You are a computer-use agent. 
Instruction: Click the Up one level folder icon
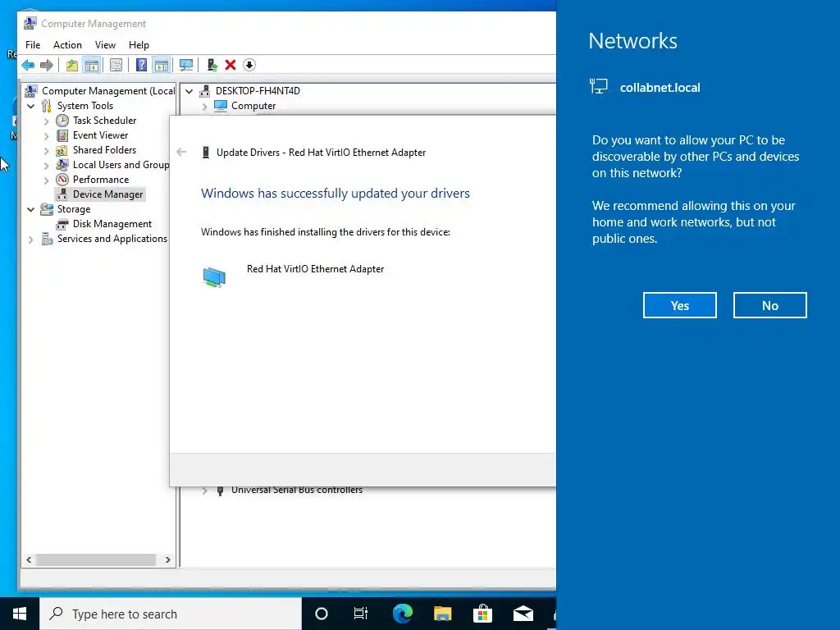coord(72,66)
